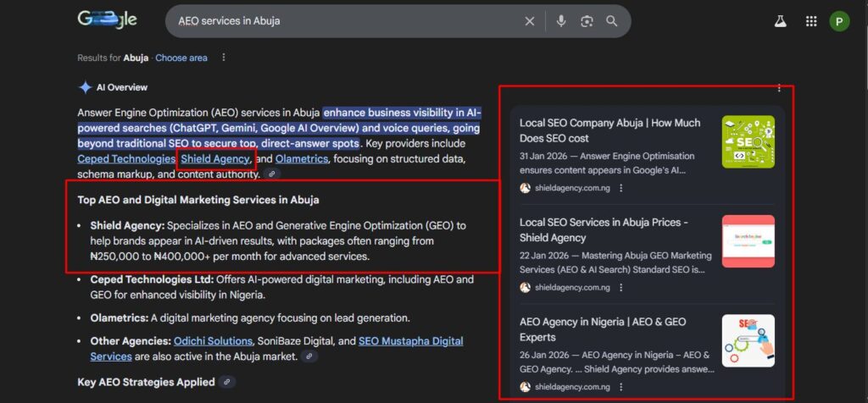The height and width of the screenshot is (403, 868).
Task: Open the Google apps grid
Action: click(811, 21)
